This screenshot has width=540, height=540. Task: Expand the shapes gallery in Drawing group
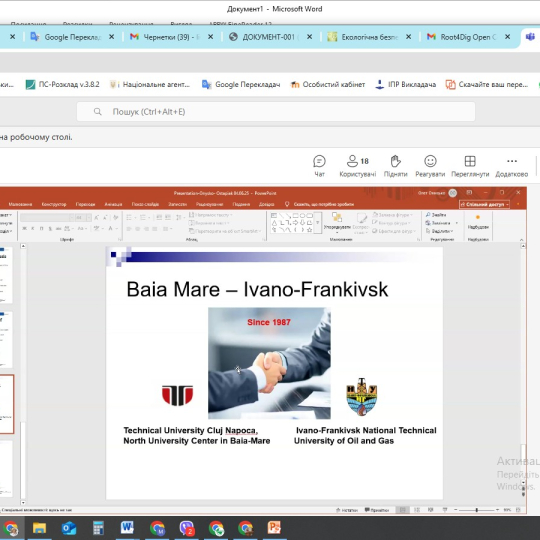(318, 222)
